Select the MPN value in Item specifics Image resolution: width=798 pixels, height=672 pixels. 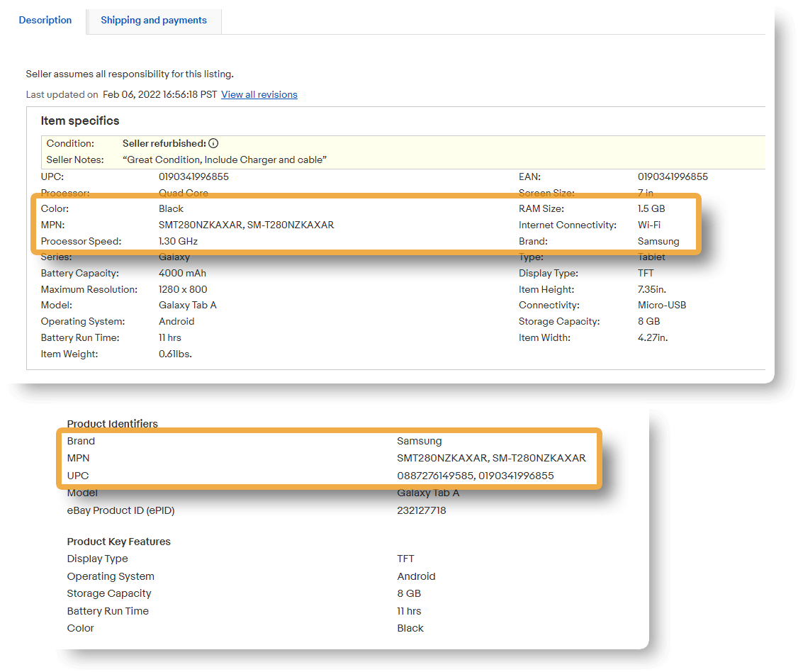tap(247, 225)
